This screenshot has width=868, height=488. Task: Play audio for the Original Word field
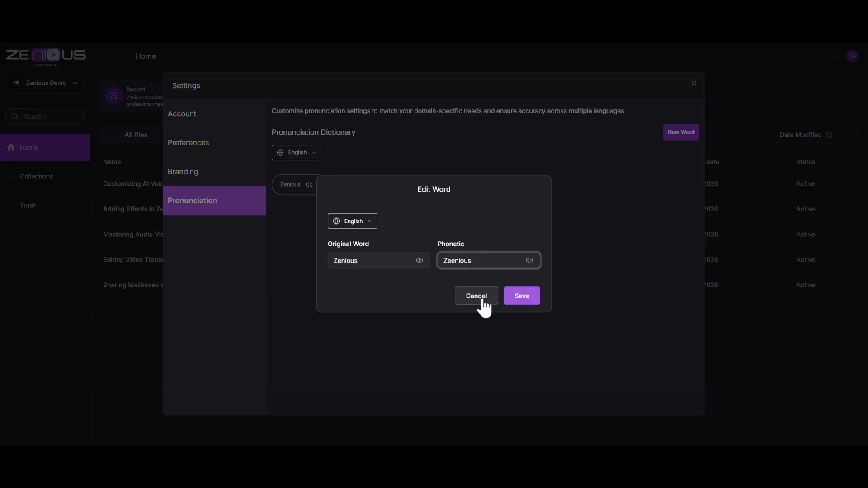click(419, 260)
